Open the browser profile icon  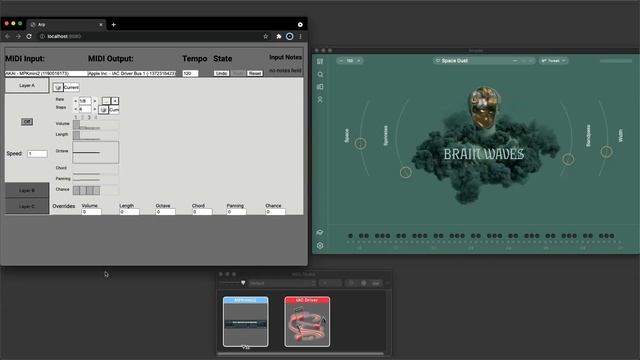coord(289,36)
